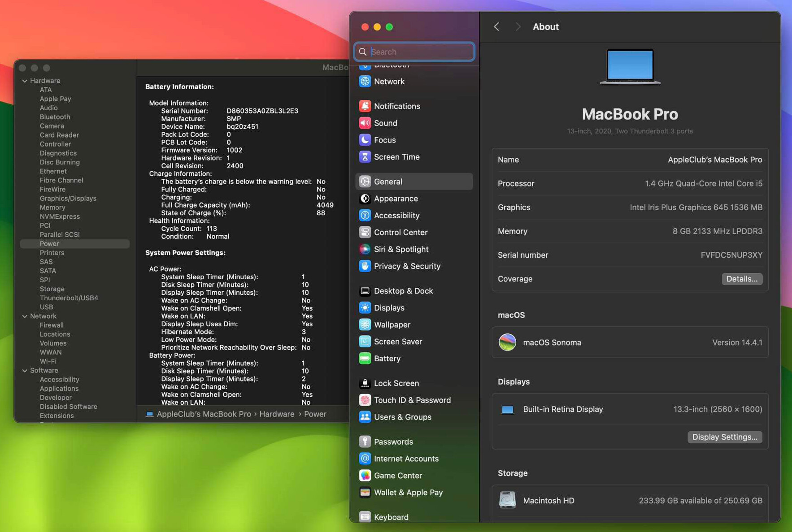Click the Screen Time hourglass icon

click(365, 157)
